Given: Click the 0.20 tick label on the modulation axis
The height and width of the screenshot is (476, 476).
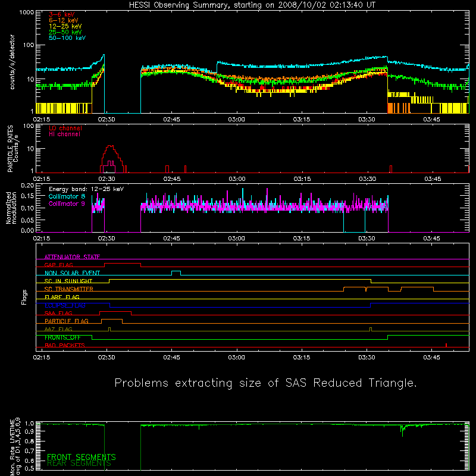Looking at the screenshot, I should click(x=27, y=186).
